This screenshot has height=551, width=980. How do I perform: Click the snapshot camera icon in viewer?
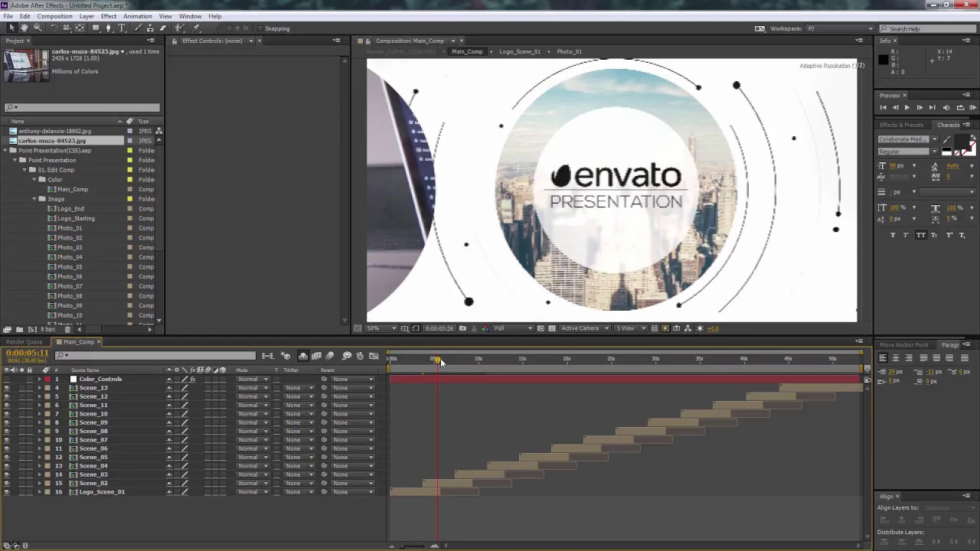pyautogui.click(x=462, y=328)
